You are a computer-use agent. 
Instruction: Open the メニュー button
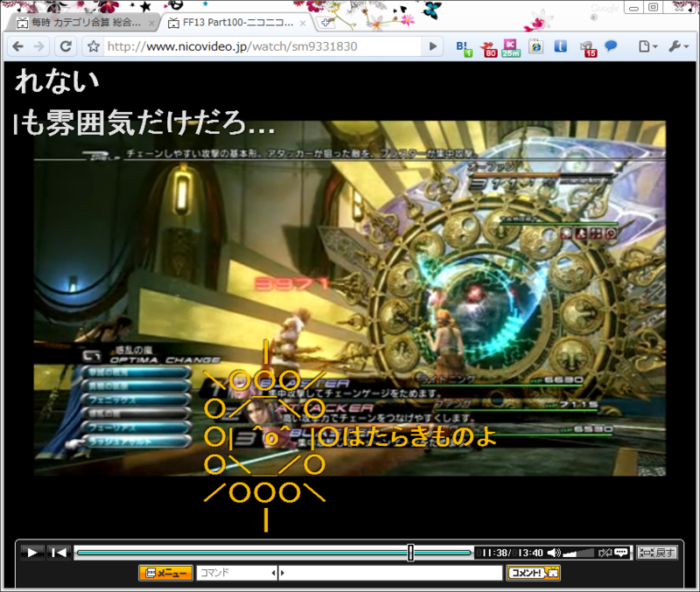click(165, 573)
